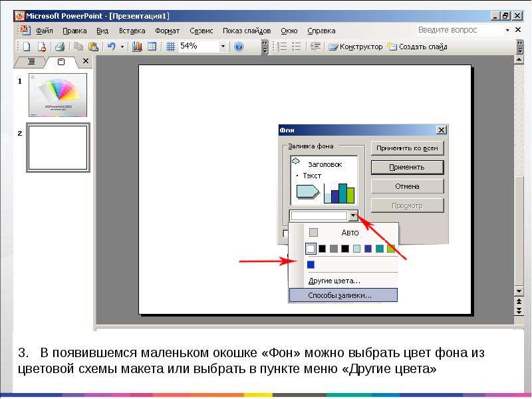Screen dimensions: 532x399
Task: Pick black swatch between gray and light blue
Action: point(345,249)
